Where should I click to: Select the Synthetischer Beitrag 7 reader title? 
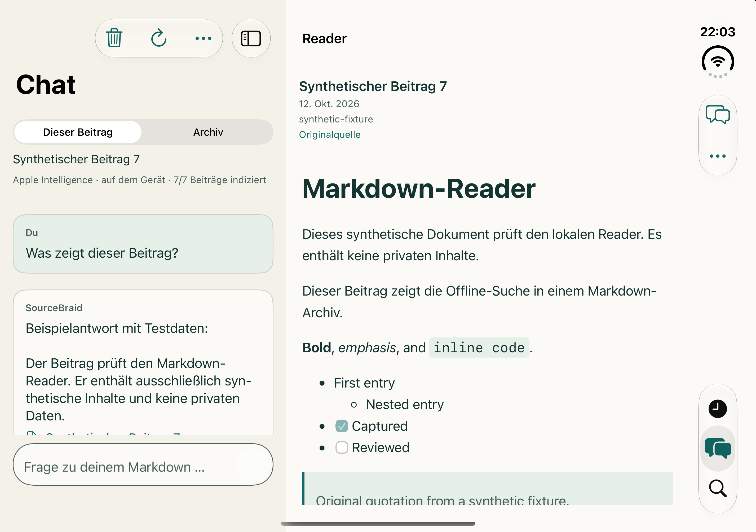click(373, 86)
